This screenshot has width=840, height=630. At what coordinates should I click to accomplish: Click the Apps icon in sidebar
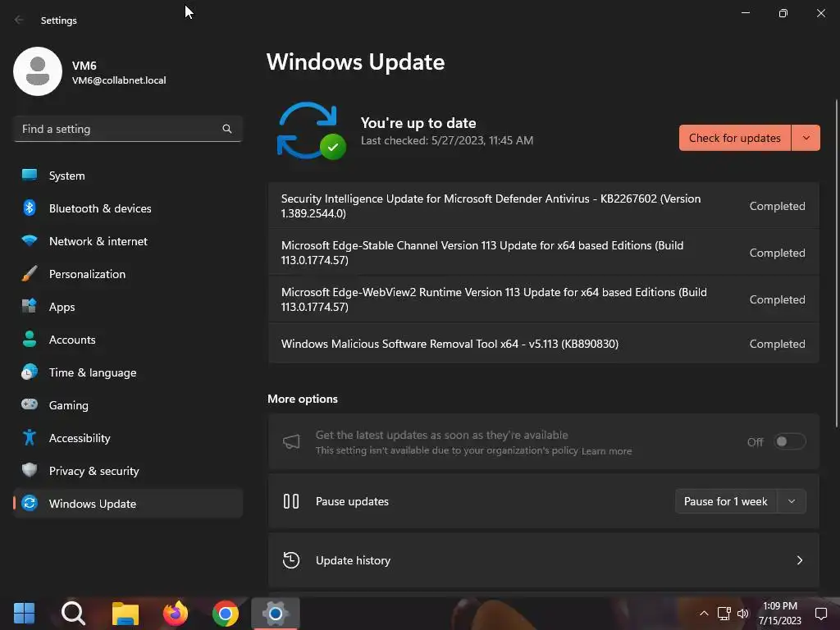[30, 307]
